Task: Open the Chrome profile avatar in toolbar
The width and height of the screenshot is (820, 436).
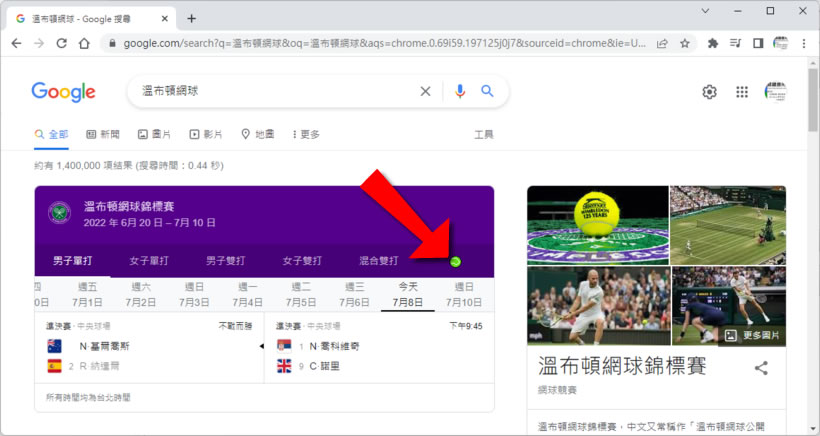Action: pos(780,43)
